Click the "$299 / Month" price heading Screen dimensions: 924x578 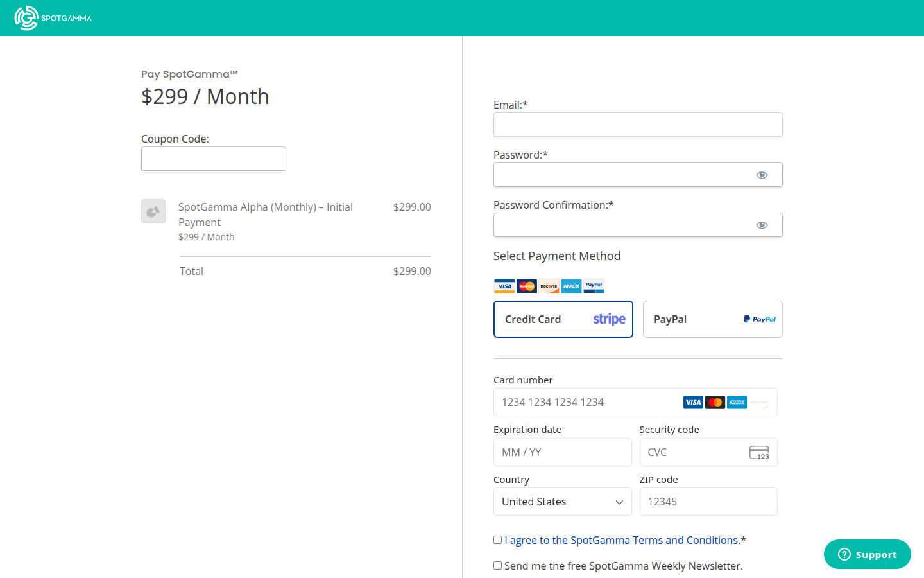[x=205, y=96]
